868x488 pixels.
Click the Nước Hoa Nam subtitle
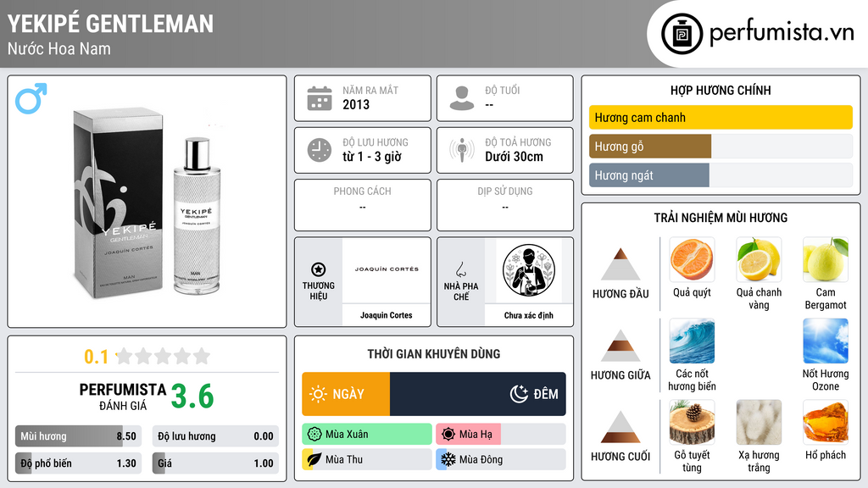(58, 48)
